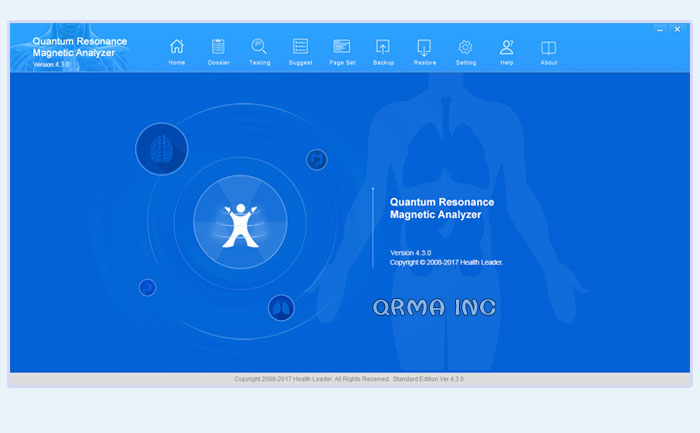Screen dimensions: 700x433
Task: Click the brain circle icon
Action: 162,149
